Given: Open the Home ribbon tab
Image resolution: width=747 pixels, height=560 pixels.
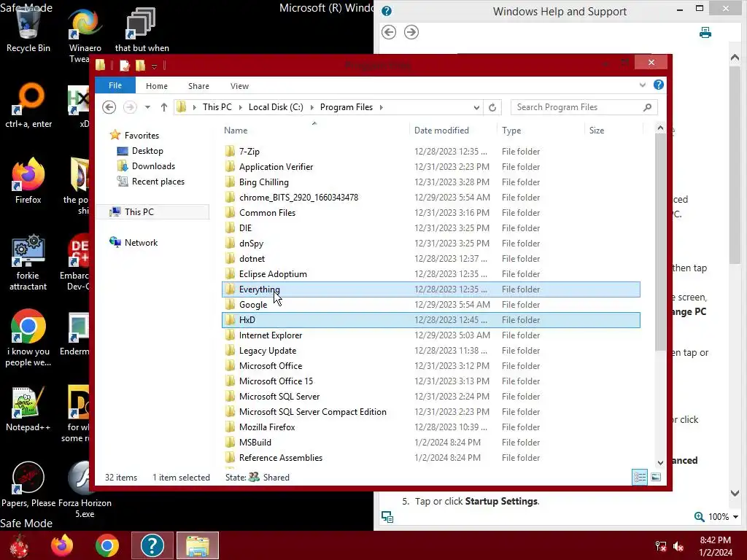Looking at the screenshot, I should click(x=157, y=86).
